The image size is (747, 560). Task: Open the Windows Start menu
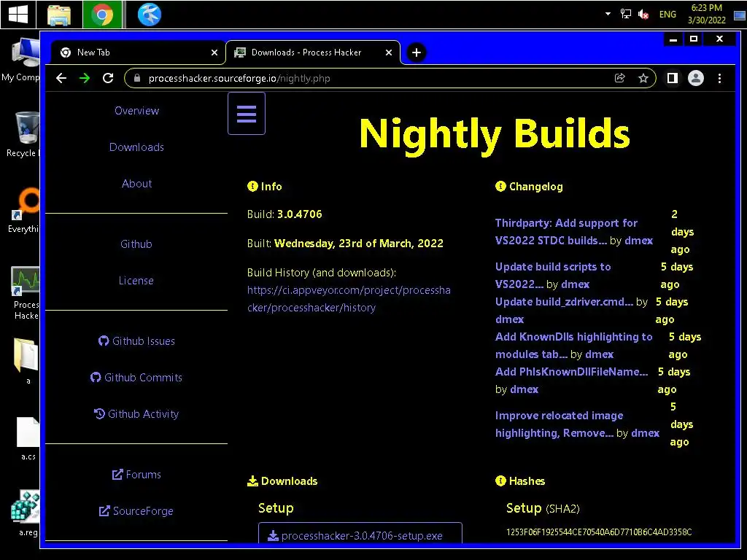[x=18, y=15]
